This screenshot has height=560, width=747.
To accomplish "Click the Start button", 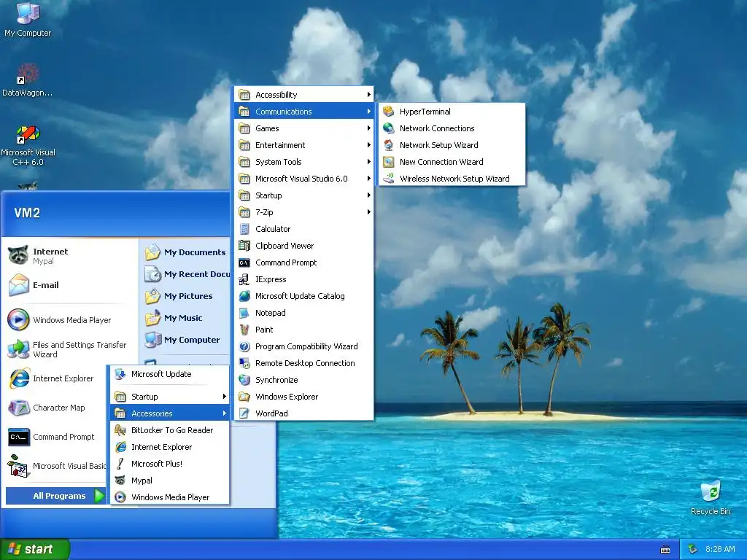I will click(x=34, y=549).
